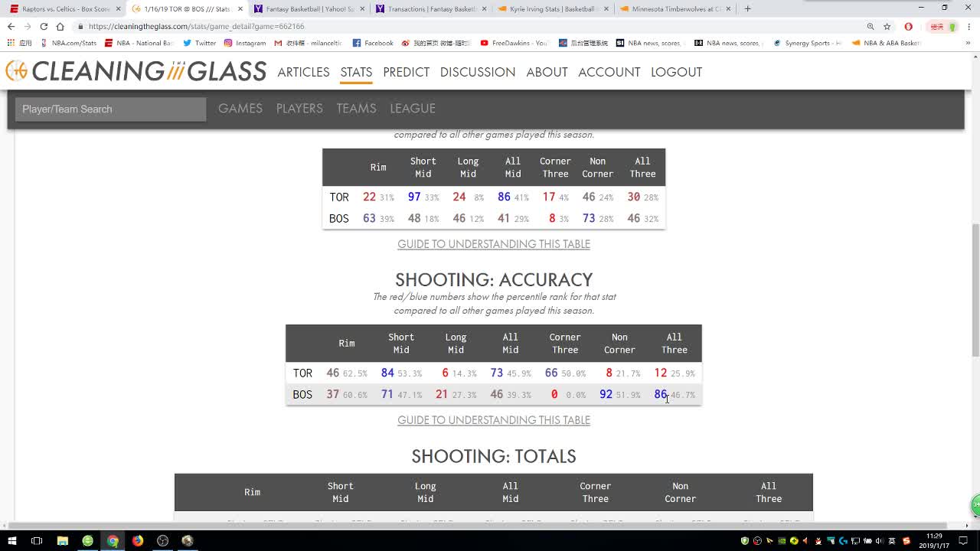Click the Player/Team Search field
The height and width of the screenshot is (551, 980).
(110, 109)
